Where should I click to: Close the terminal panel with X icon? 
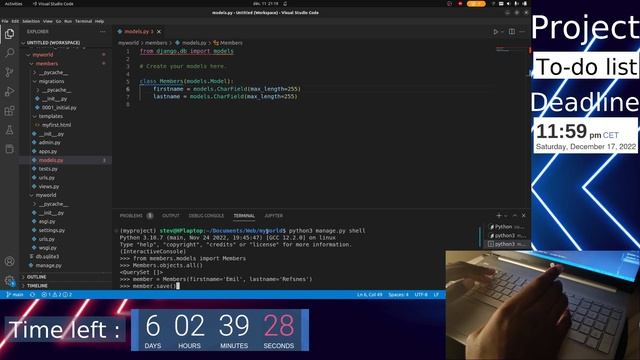524,216
